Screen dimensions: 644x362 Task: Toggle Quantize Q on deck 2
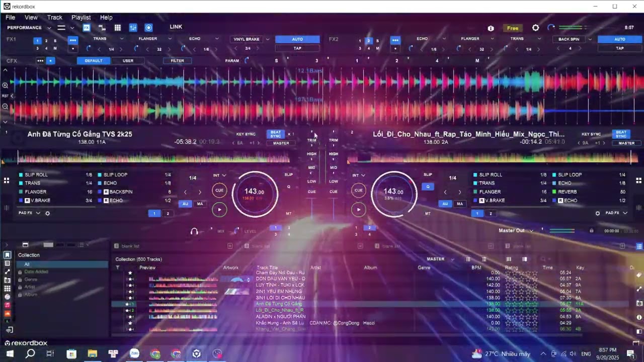[428, 187]
